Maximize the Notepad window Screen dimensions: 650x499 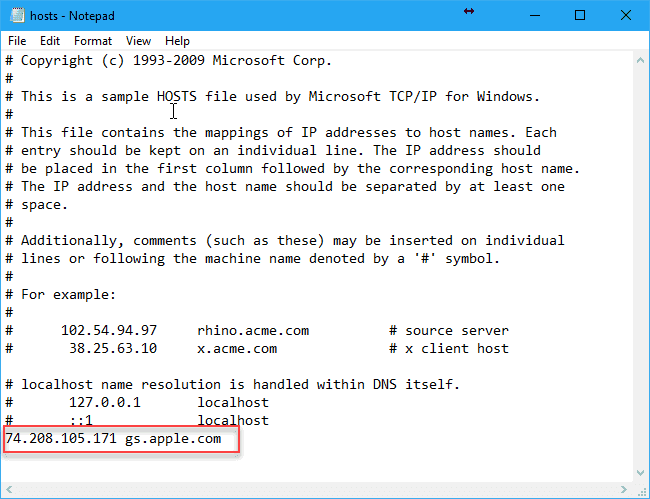click(x=580, y=15)
